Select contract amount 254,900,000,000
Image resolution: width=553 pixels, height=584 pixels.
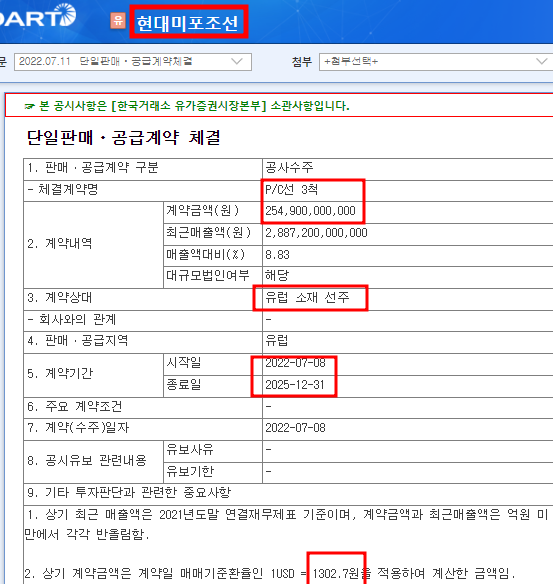pos(310,211)
